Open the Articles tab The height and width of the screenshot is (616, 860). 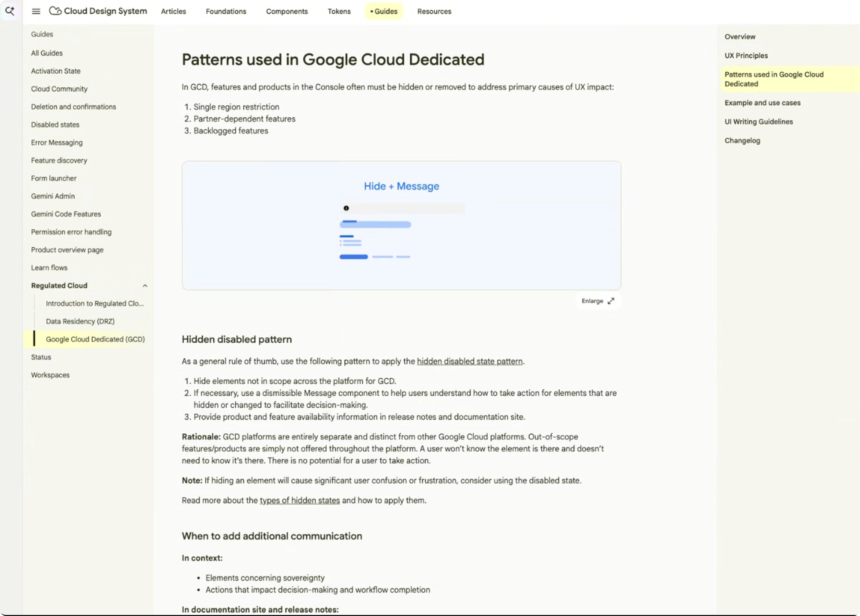click(x=174, y=11)
